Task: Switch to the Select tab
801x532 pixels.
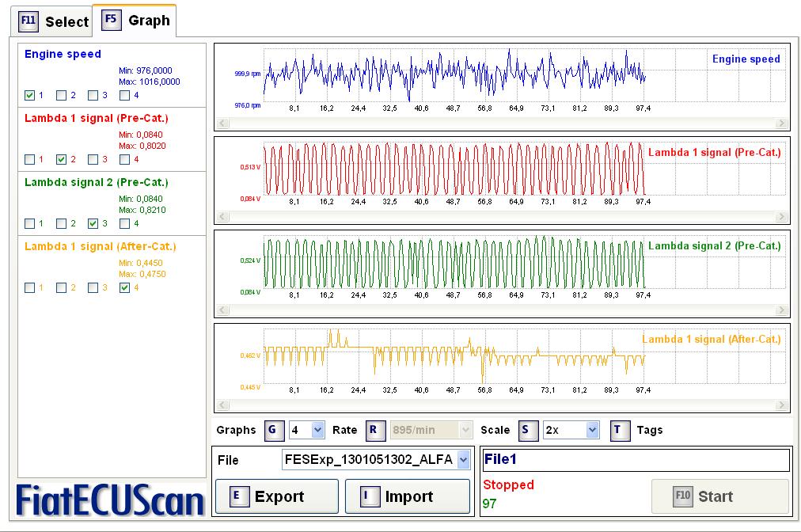Action: [51, 22]
